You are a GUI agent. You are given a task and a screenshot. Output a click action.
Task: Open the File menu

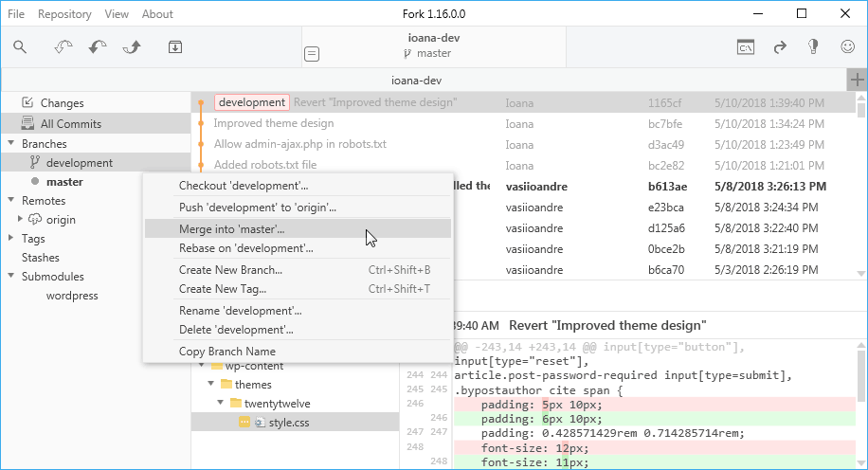point(16,14)
